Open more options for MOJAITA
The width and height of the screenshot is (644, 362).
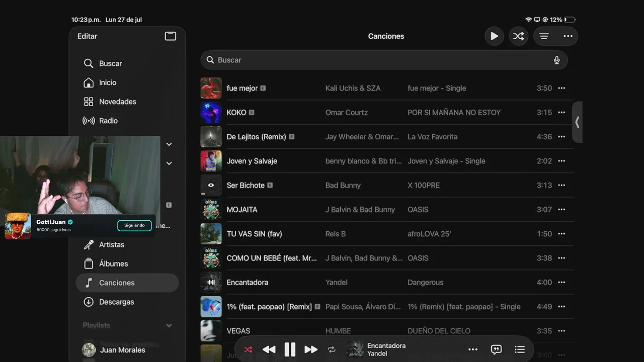click(x=561, y=210)
